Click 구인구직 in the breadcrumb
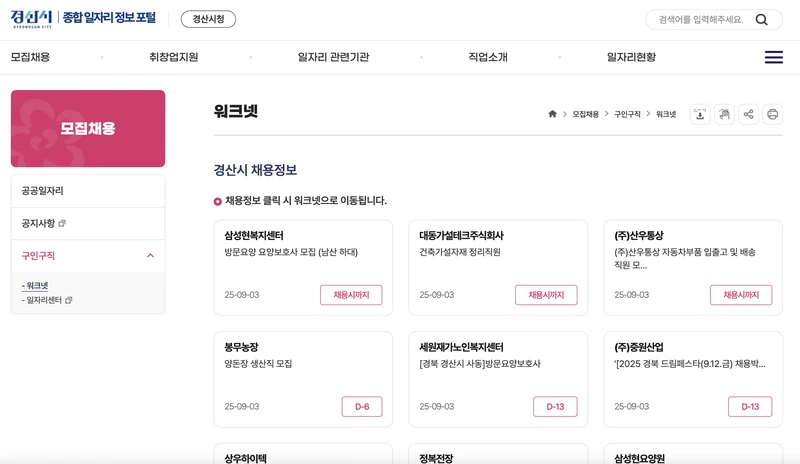 pyautogui.click(x=627, y=114)
